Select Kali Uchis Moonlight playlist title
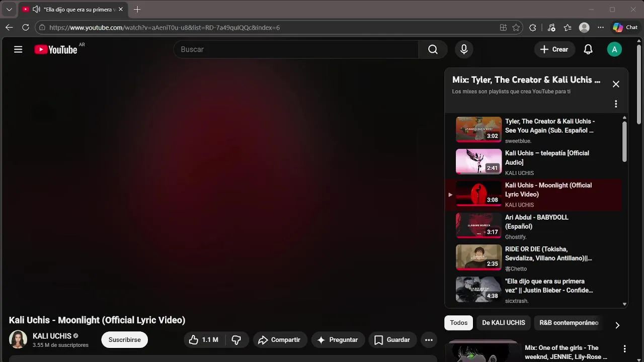644x362 pixels. point(548,190)
